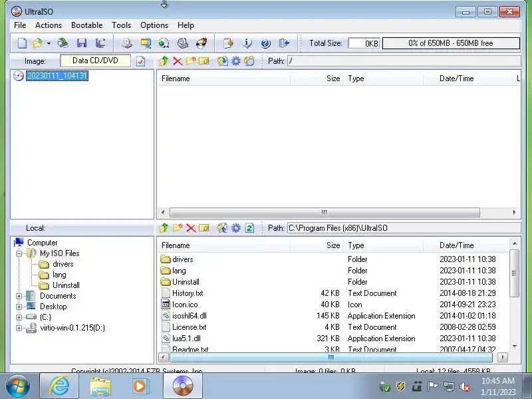Select Computer in the local tree
Image resolution: width=532 pixels, height=399 pixels.
(x=43, y=243)
